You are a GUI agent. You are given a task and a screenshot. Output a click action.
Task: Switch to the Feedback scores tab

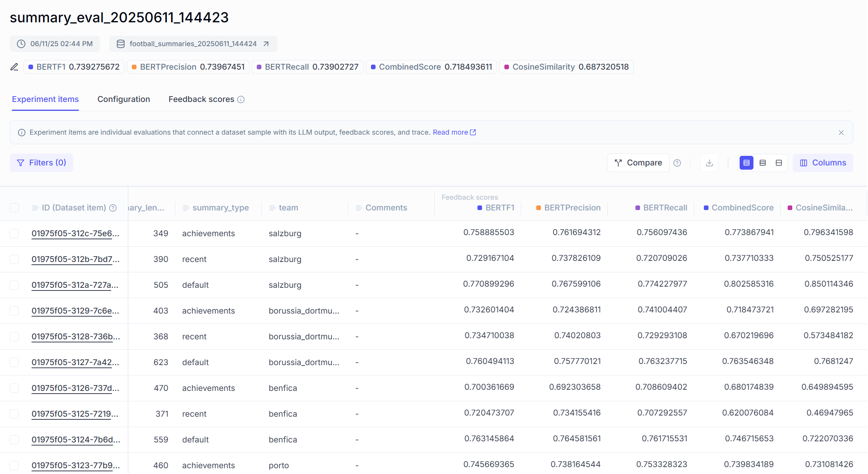[201, 99]
